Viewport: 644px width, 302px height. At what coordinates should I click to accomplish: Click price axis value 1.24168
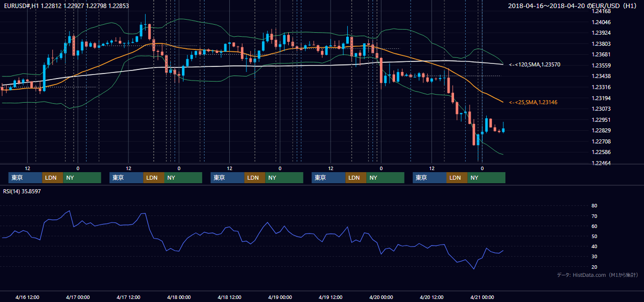(x=601, y=11)
